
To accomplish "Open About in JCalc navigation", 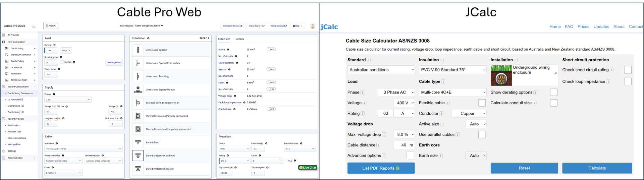I will [x=619, y=27].
